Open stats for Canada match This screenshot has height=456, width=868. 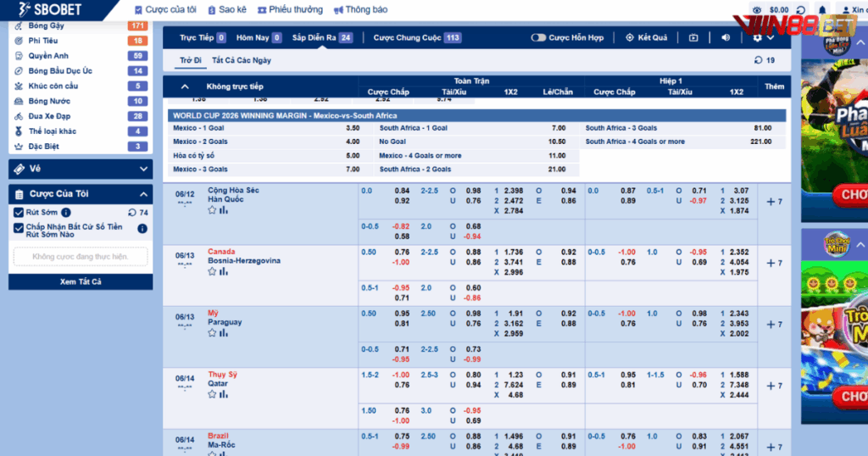pos(224,272)
